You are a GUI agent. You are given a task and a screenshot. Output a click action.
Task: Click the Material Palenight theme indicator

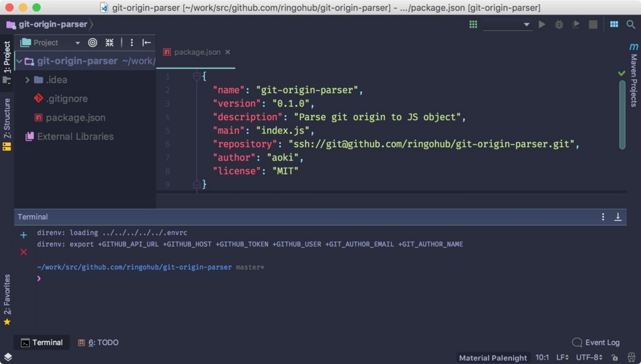point(493,358)
